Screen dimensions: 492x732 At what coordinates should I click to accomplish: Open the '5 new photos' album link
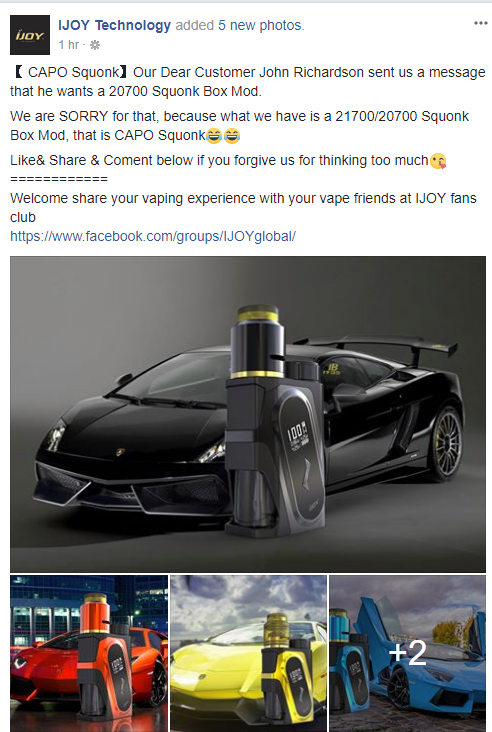[260, 25]
